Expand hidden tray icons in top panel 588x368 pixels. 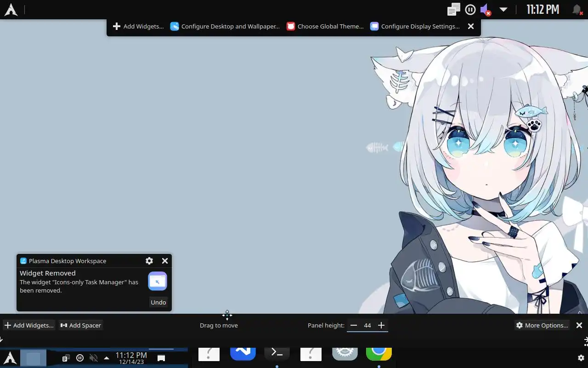503,9
